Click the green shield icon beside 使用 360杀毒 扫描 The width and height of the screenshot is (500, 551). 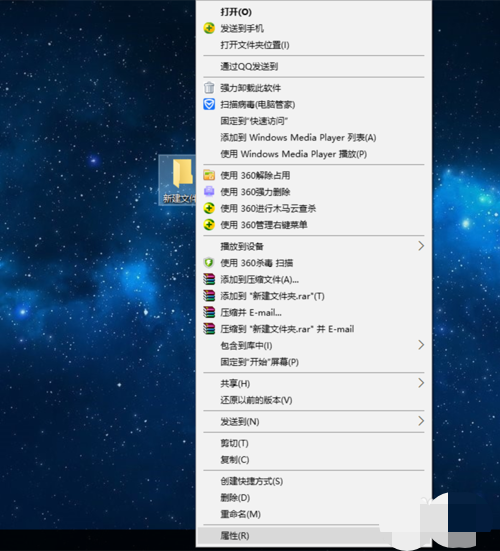click(x=209, y=262)
